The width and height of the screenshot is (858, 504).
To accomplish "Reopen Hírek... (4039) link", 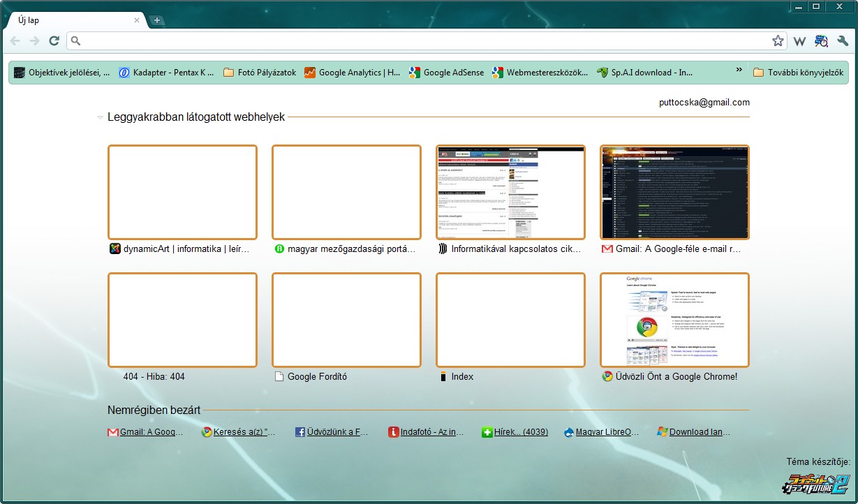I will 521,432.
